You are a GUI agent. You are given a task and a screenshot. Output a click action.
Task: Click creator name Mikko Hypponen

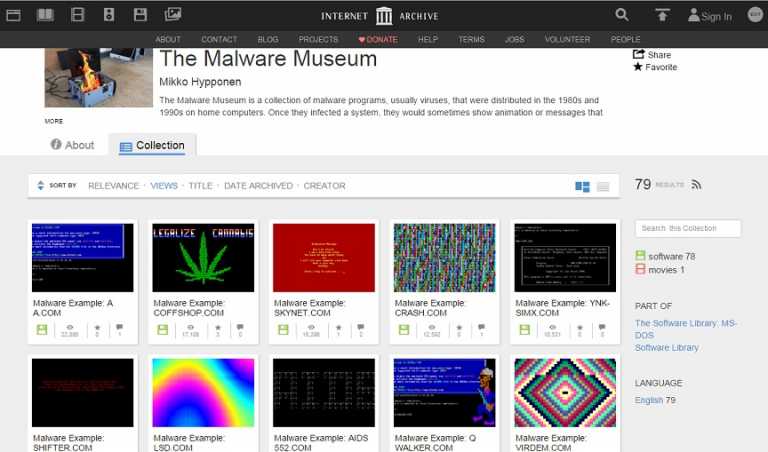coord(200,82)
